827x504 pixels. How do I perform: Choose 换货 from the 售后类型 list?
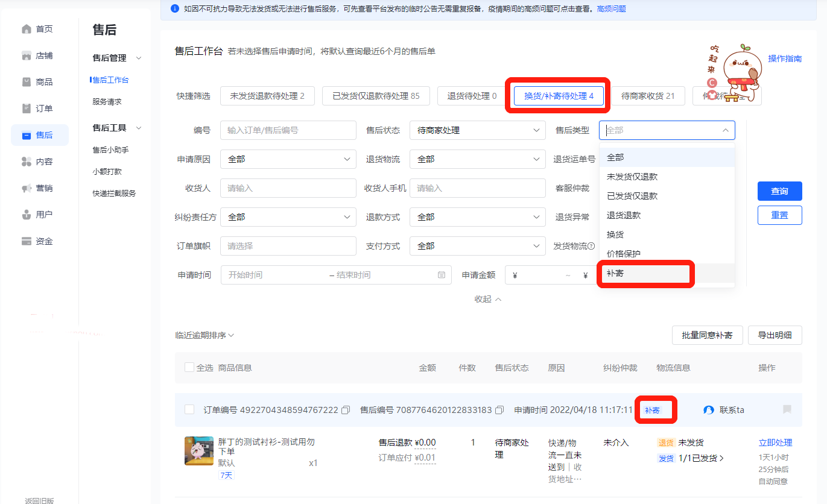615,235
